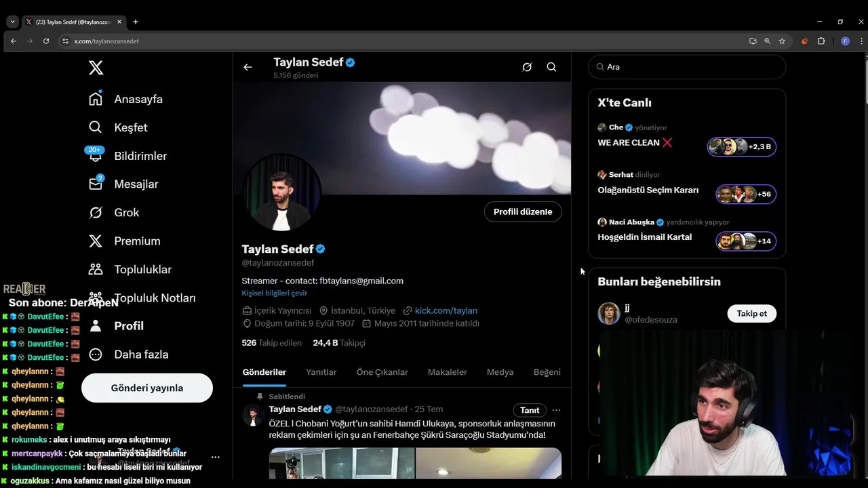Viewport: 868px width, 488px height.
Task: Click site info icon in address bar
Action: [x=65, y=41]
